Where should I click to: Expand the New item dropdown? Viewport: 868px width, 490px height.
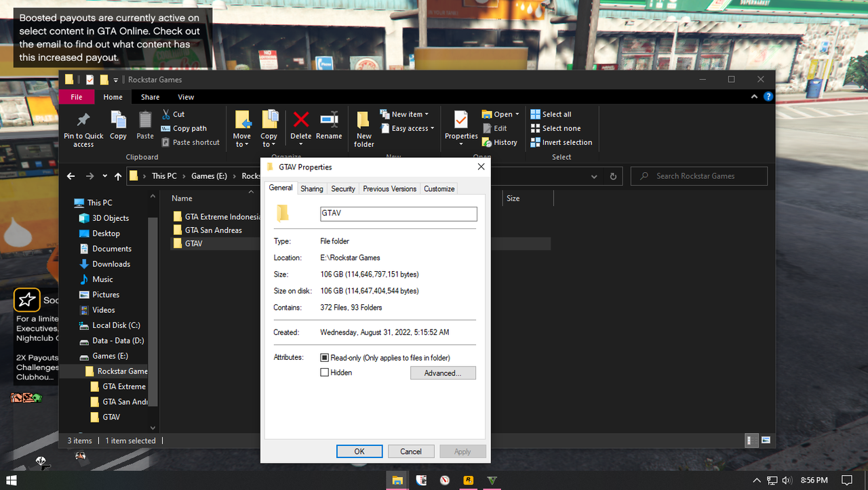pyautogui.click(x=404, y=114)
